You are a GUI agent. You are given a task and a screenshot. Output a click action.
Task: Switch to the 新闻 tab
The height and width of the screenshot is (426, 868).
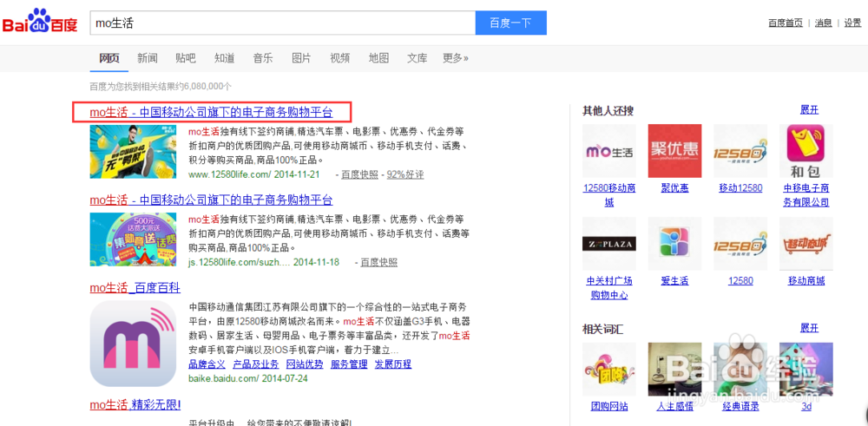coord(148,58)
